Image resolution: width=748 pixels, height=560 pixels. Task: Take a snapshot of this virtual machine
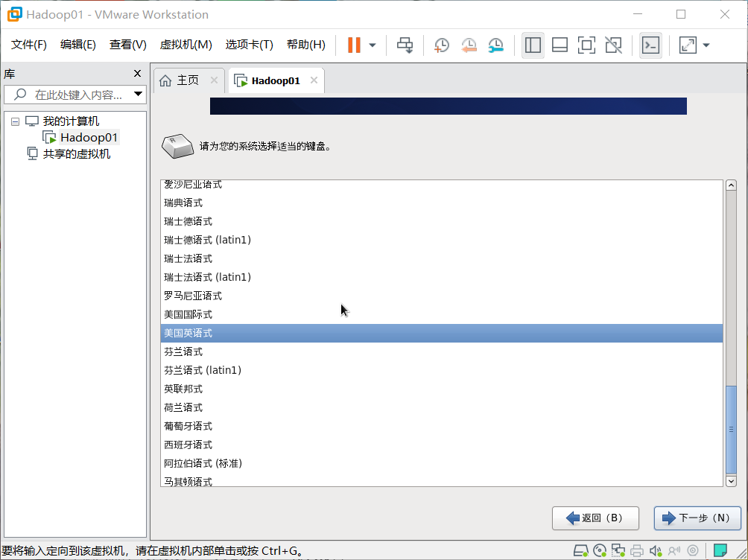coord(441,45)
